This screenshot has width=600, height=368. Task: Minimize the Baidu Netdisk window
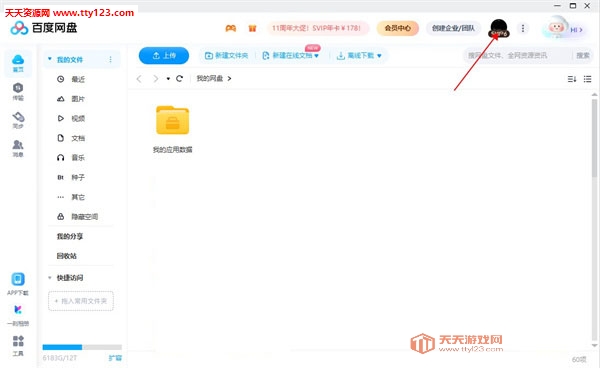[x=557, y=5]
